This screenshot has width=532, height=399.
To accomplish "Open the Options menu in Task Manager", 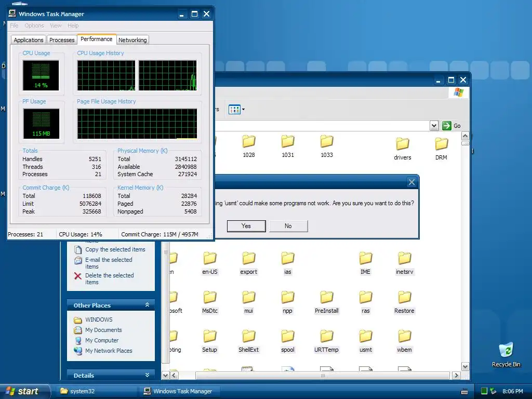I will [x=34, y=25].
